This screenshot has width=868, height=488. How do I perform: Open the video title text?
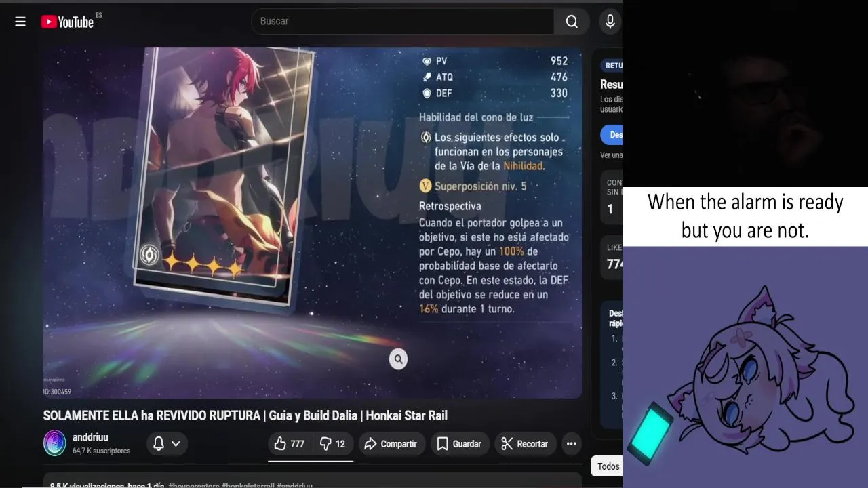pyautogui.click(x=245, y=415)
